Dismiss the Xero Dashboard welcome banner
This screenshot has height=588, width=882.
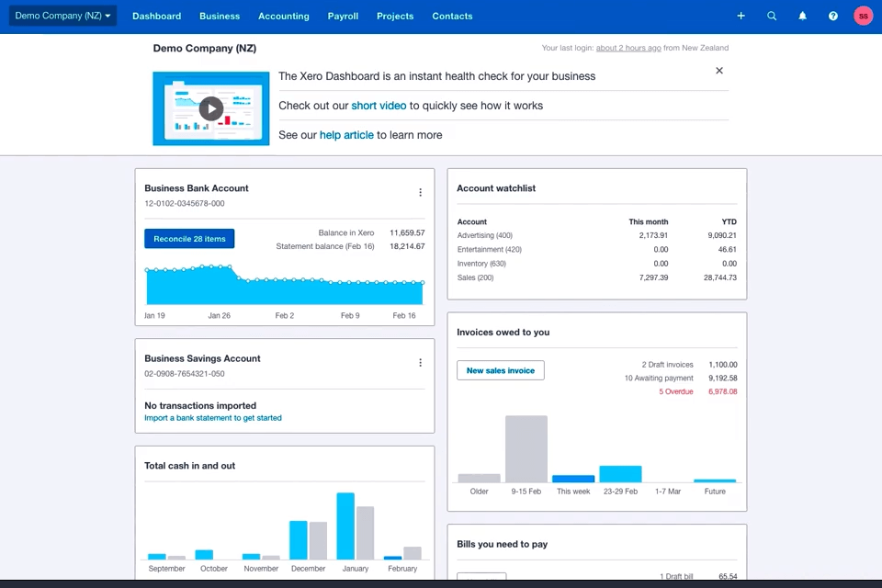click(x=719, y=70)
